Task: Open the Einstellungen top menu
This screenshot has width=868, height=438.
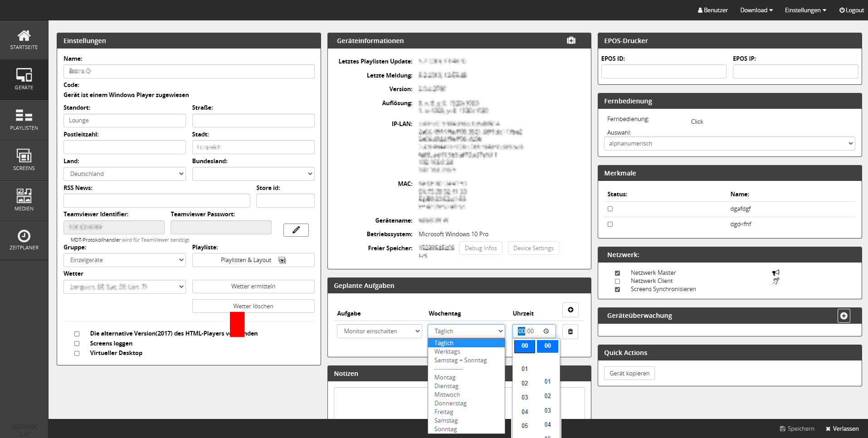Action: pos(805,10)
